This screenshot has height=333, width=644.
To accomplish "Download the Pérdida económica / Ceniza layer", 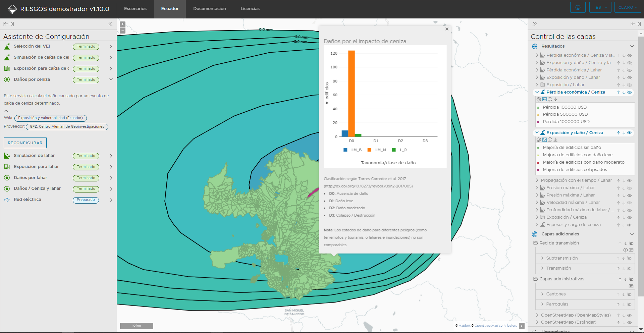I will tap(555, 99).
